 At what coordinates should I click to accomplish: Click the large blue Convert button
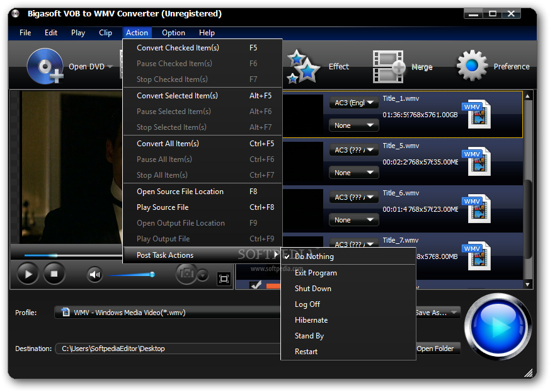tap(498, 326)
